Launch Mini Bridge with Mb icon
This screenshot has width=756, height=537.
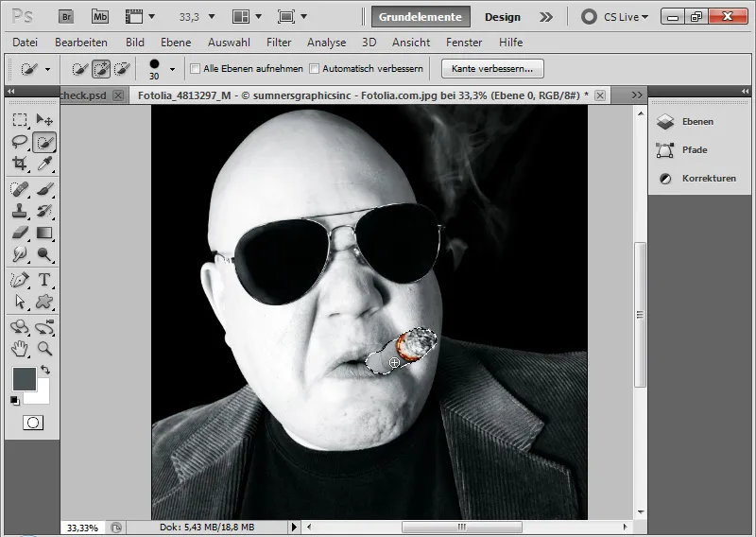pos(100,17)
